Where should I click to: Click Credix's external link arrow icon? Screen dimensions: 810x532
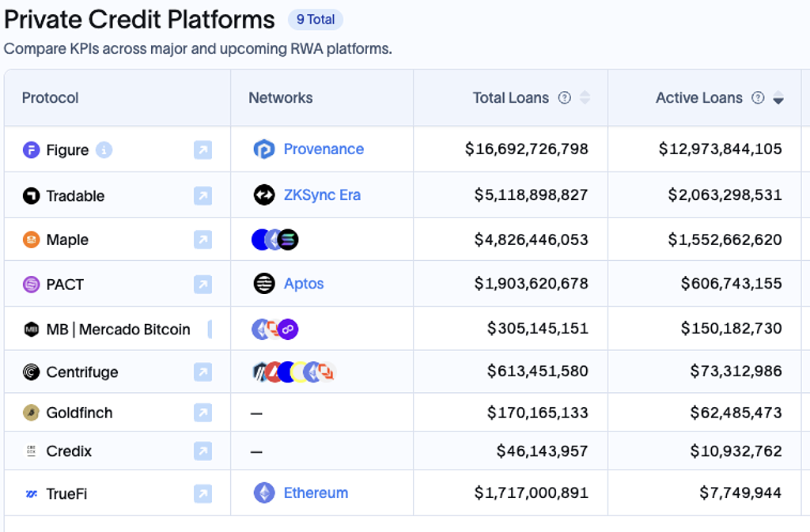[202, 451]
